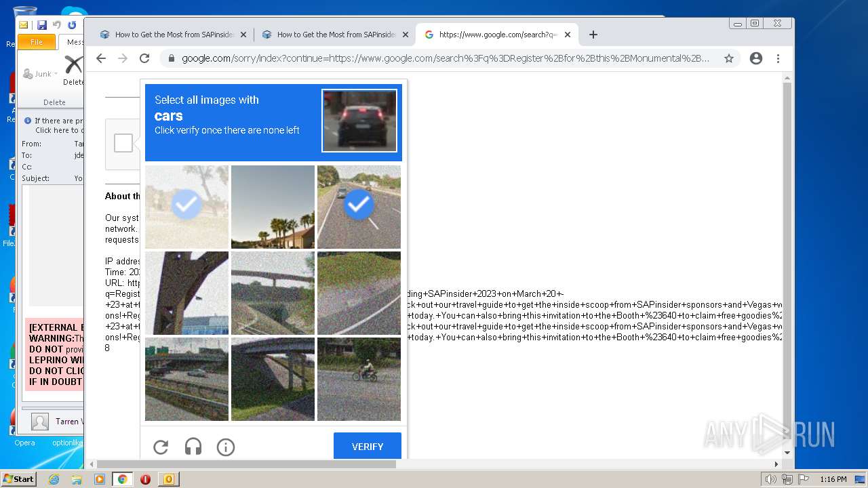This screenshot has width=868, height=488.
Task: Switch to Outlook in the taskbar
Action: click(x=168, y=479)
